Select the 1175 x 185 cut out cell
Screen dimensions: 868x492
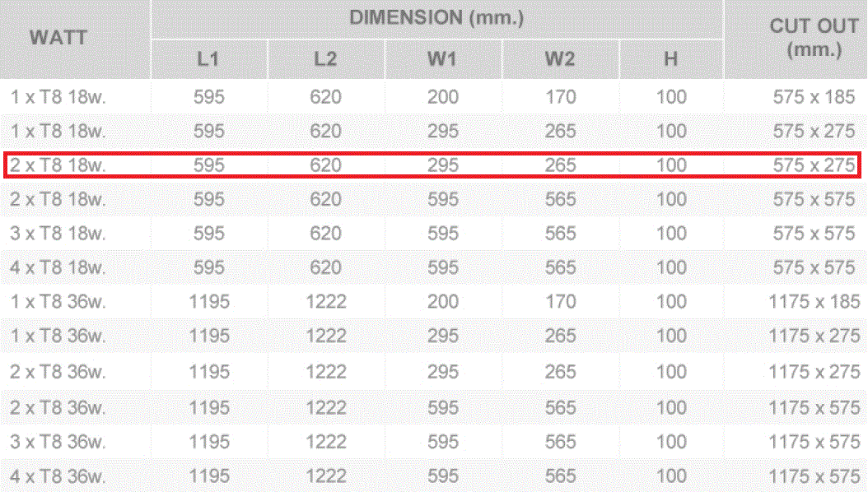[814, 302]
